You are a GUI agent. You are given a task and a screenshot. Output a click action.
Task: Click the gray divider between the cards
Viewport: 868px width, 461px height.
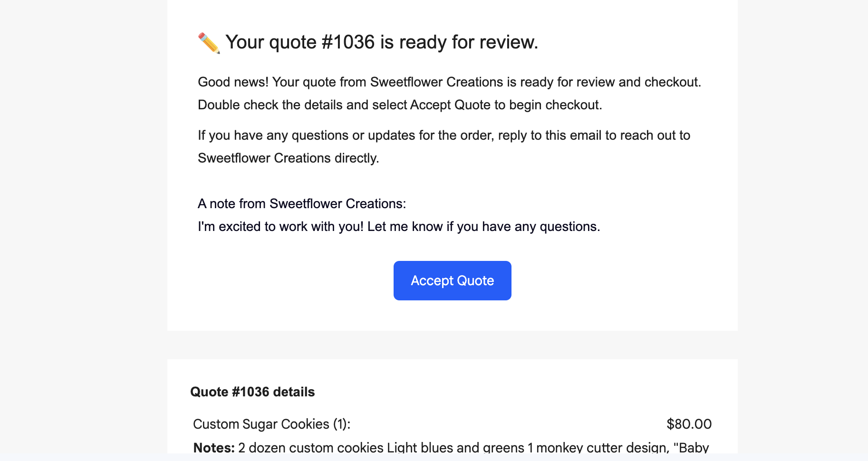pos(452,345)
